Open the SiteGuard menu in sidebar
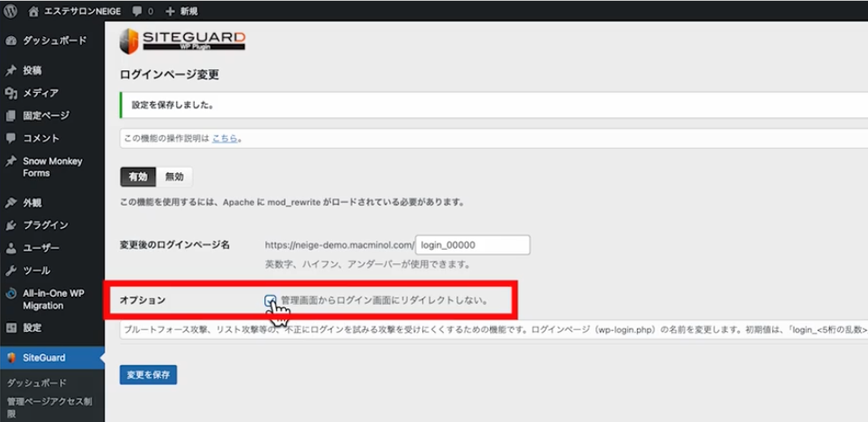 (43, 358)
